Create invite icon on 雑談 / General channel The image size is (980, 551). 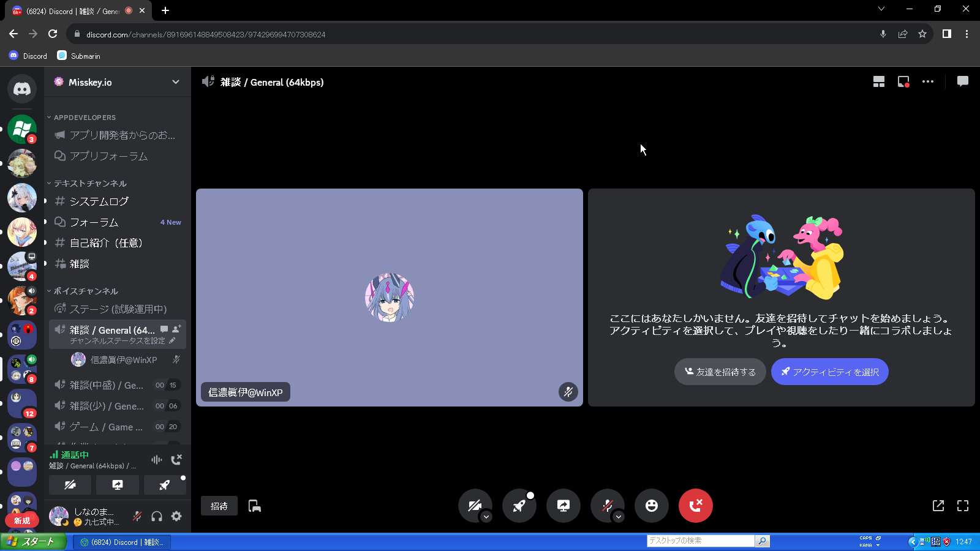click(x=176, y=329)
